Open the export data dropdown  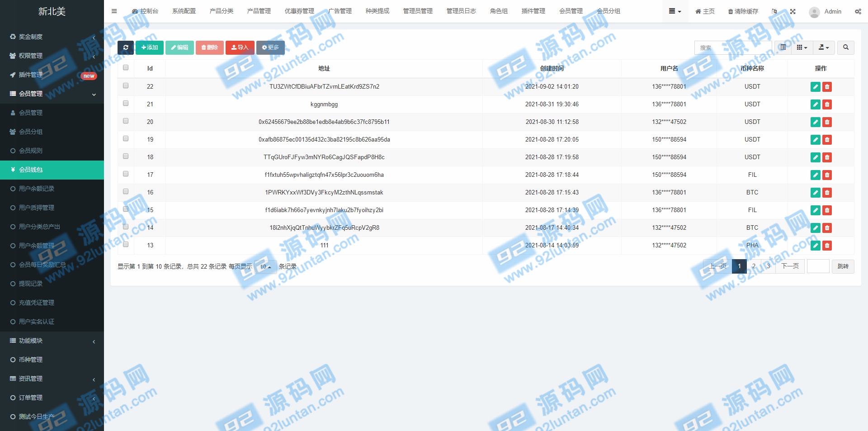824,47
